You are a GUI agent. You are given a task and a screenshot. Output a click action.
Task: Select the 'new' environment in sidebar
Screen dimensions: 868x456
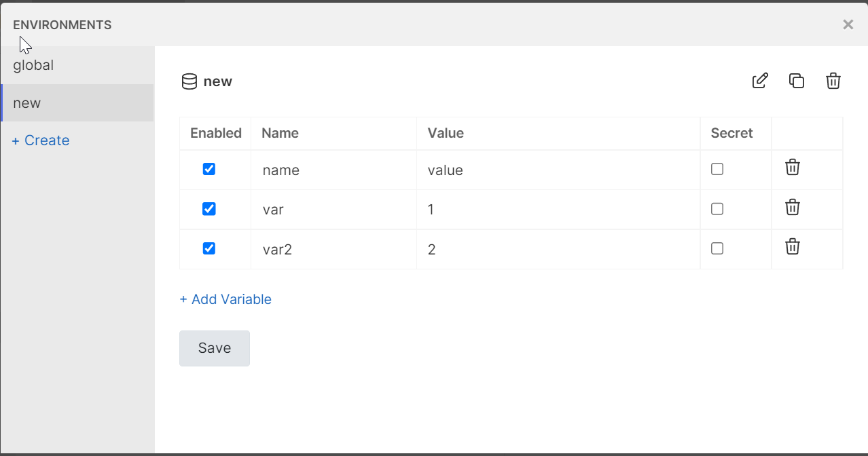[x=26, y=102]
